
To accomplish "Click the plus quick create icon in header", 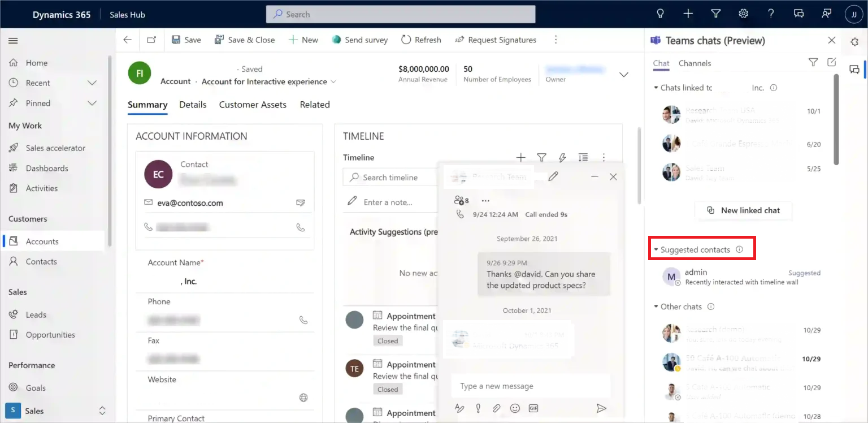I will point(688,14).
